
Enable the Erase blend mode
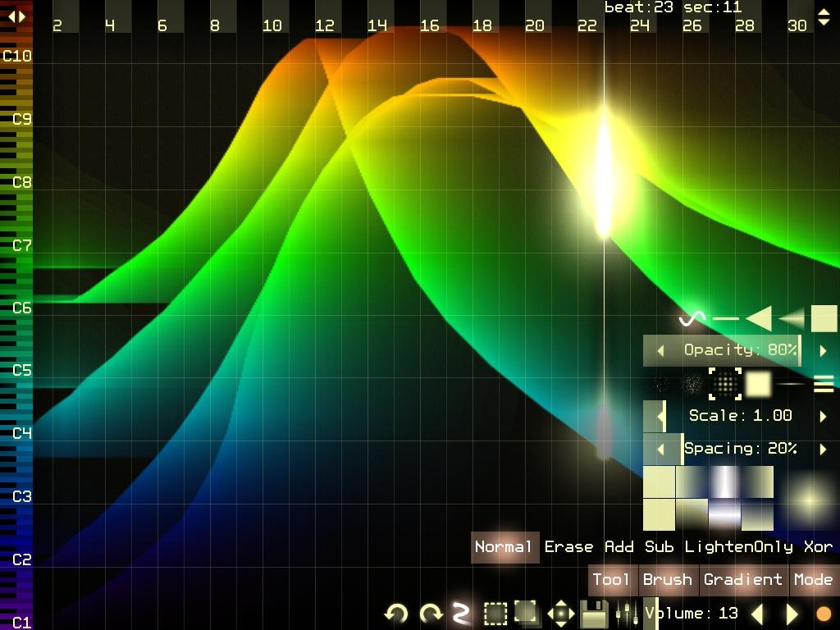[568, 547]
